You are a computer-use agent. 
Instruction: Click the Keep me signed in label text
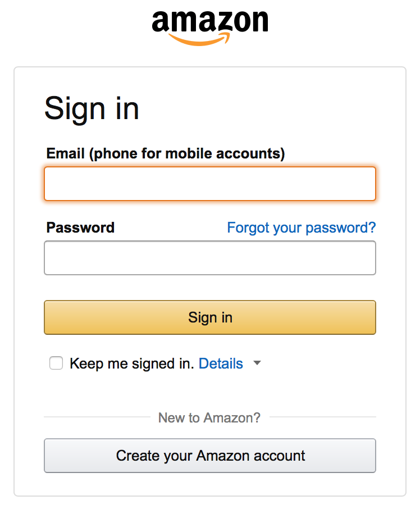pos(131,363)
